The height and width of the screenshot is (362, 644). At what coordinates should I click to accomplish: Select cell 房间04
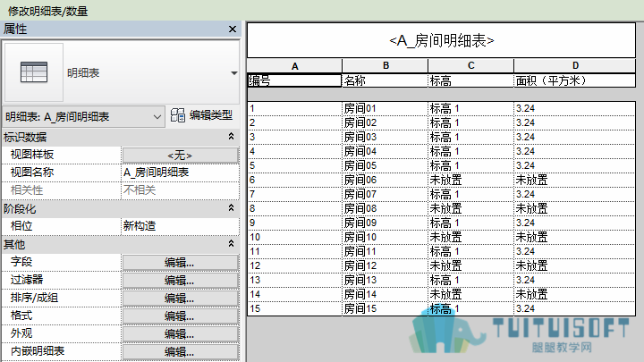386,151
